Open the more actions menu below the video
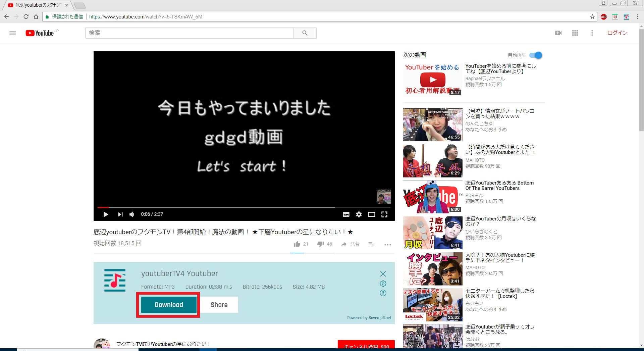The image size is (644, 351). [388, 245]
